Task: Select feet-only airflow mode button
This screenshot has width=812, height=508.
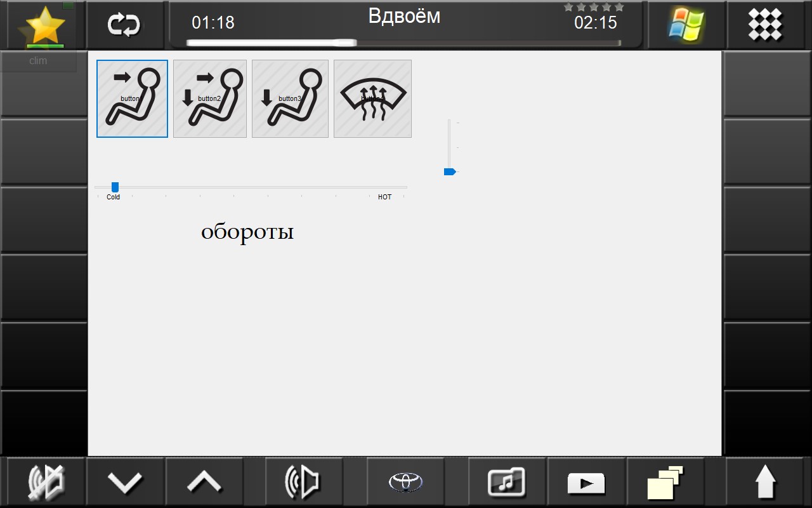Action: 290,98
